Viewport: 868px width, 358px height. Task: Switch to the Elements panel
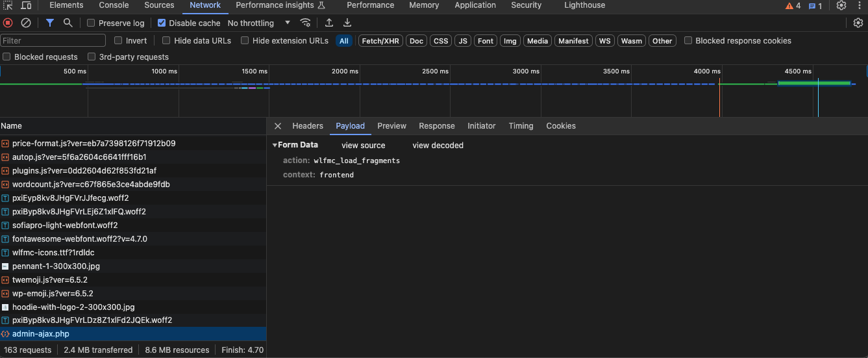coord(66,5)
